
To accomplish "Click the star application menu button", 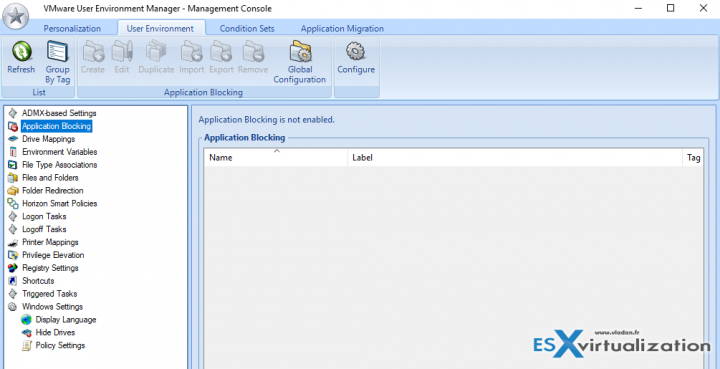I will 16,16.
